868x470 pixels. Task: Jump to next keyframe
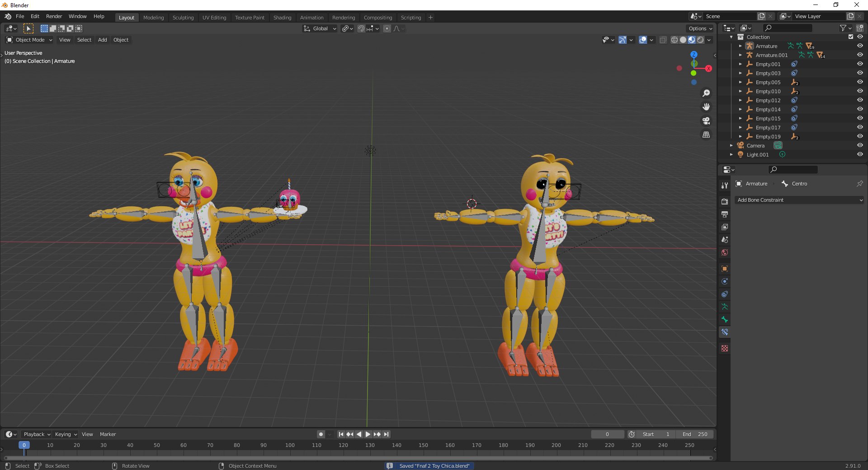pyautogui.click(x=377, y=434)
